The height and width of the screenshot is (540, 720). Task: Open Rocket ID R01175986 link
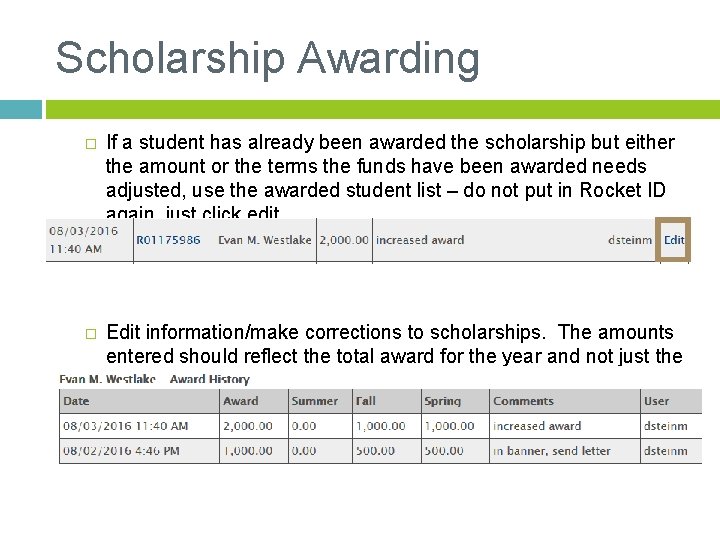pos(168,240)
